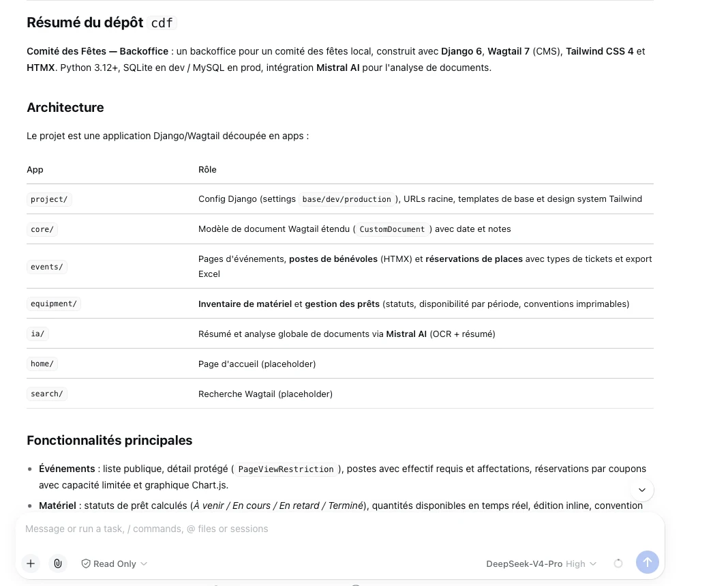Click the core/ app code chip
Viewport: 728px width, 586px height.
pos(42,229)
